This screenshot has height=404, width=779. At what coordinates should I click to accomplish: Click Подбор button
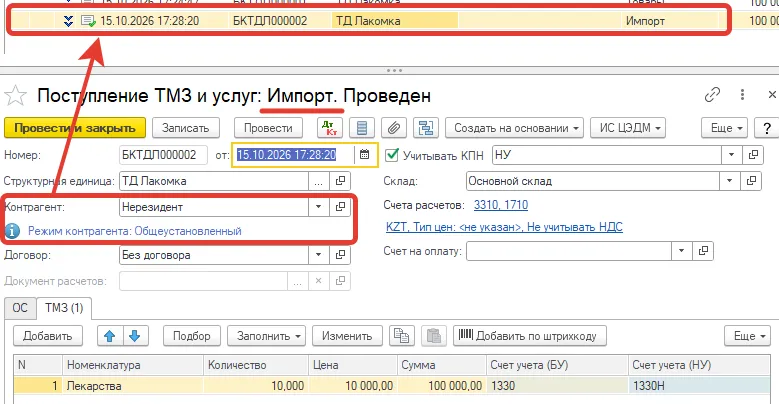coord(192,336)
